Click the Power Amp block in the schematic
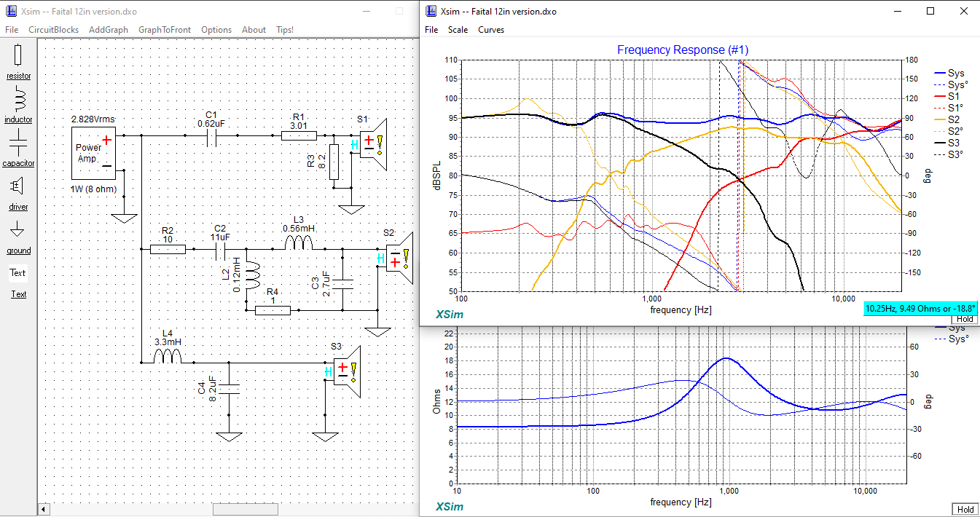Image resolution: width=980 pixels, height=517 pixels. point(93,152)
